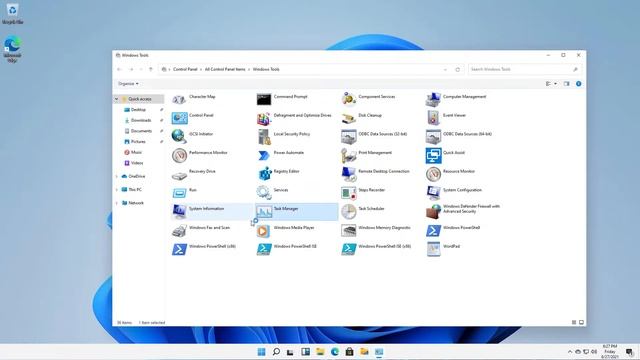Image resolution: width=640 pixels, height=360 pixels.
Task: Open Windows Defender Firewall with Advanced Security
Action: [x=463, y=211]
